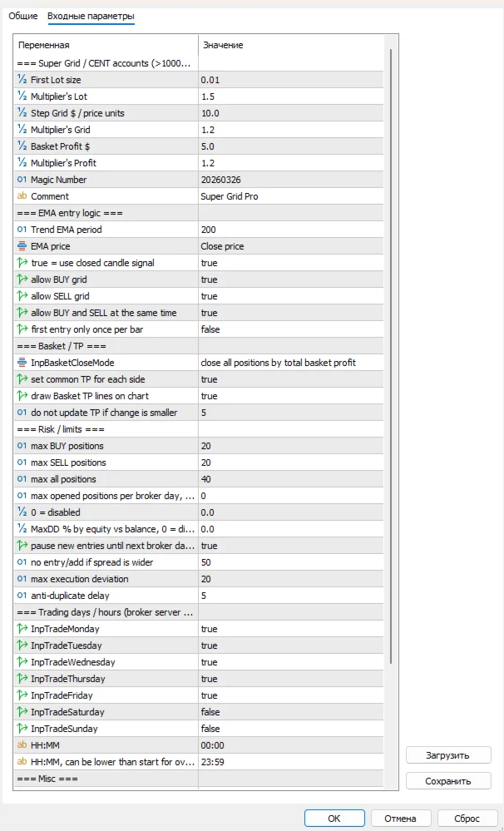Click the fraction icon beside '0 = disabled'

pos(22,512)
